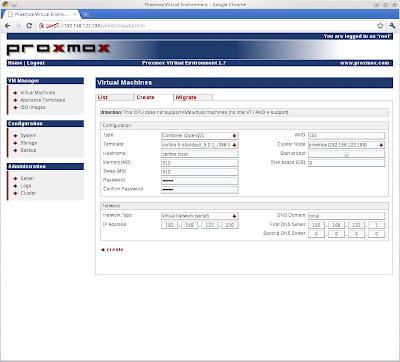The height and width of the screenshot is (362, 400).
Task: Click the Logout link
Action: [36, 63]
